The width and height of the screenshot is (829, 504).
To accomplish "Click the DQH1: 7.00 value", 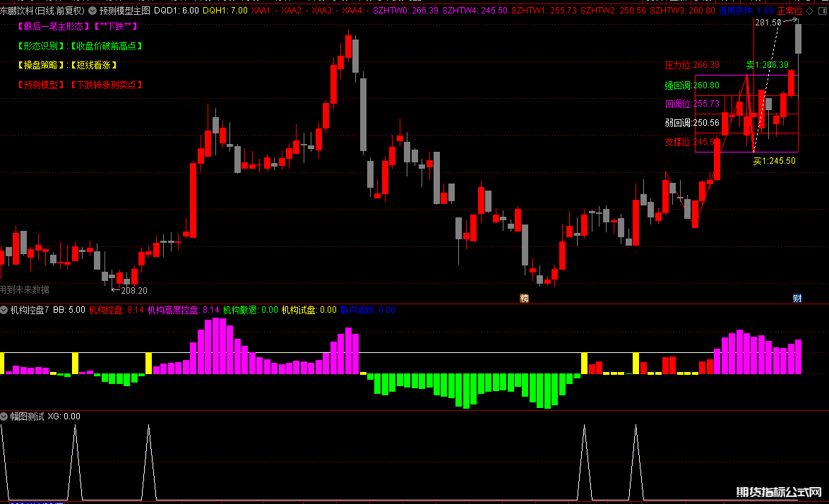I will (x=225, y=11).
